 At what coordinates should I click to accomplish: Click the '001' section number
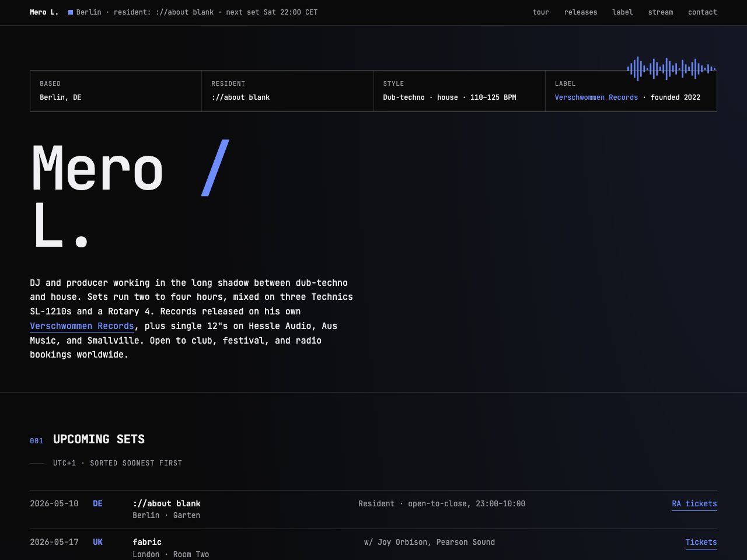click(37, 441)
